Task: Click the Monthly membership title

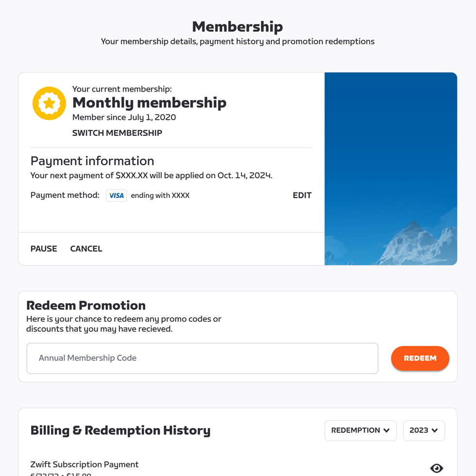Action: [149, 103]
